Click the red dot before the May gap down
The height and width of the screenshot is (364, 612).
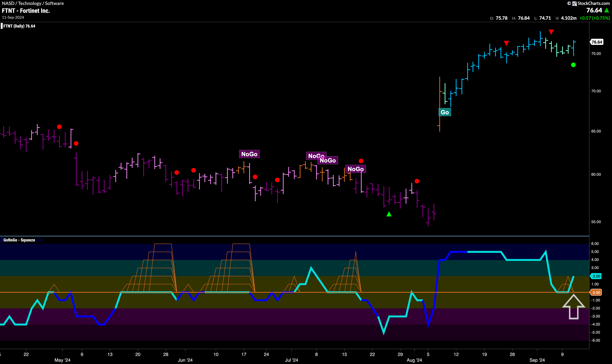[76, 144]
